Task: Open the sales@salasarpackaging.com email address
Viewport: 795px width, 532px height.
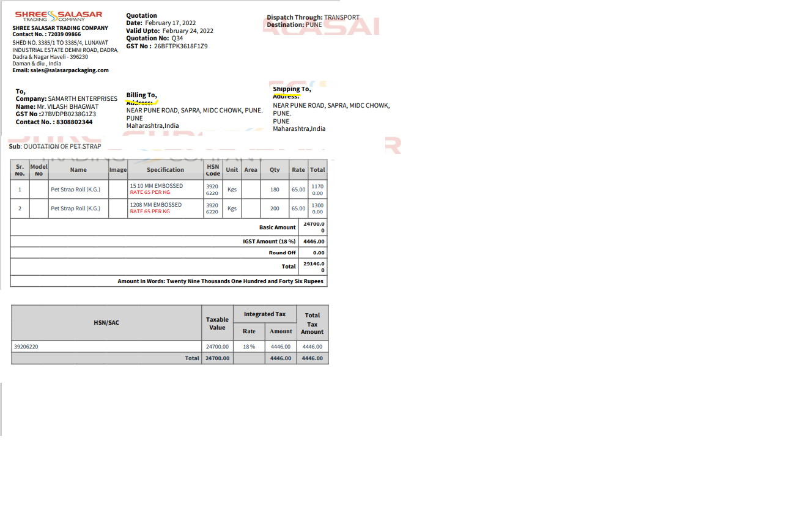Action: pos(69,70)
